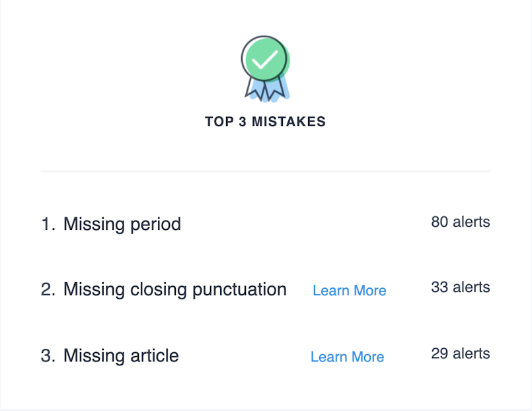Click the white checkmark inside the badge
The height and width of the screenshot is (411, 532).
(264, 59)
